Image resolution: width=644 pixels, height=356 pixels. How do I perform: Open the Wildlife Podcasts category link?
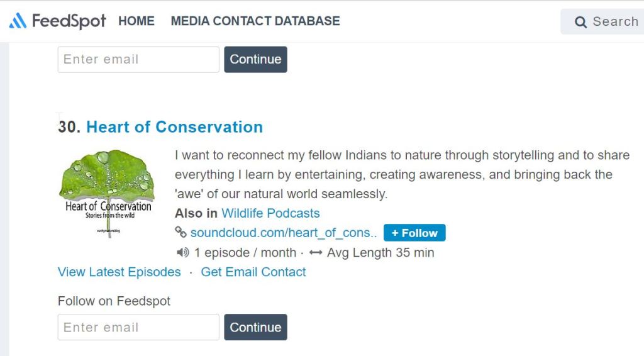(270, 213)
